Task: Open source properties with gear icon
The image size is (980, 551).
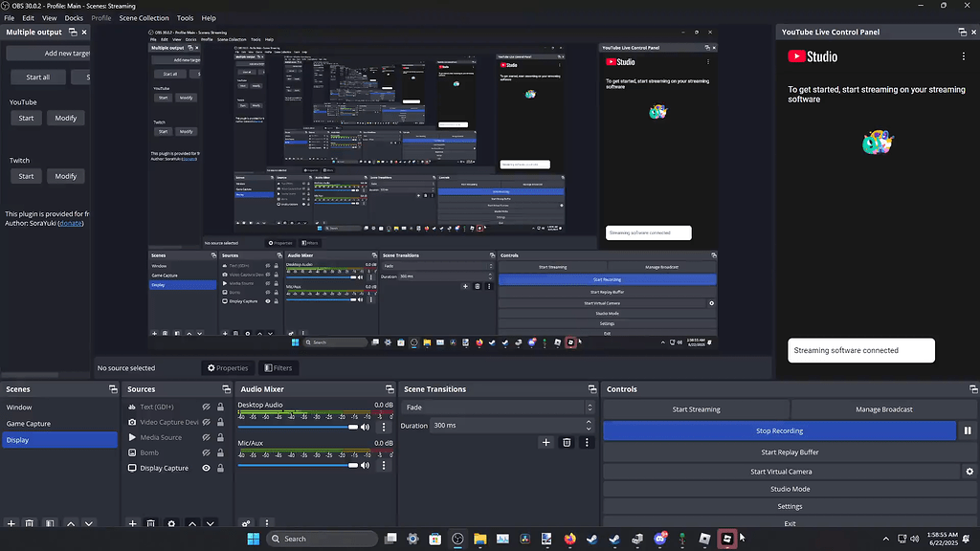Action: click(x=171, y=522)
